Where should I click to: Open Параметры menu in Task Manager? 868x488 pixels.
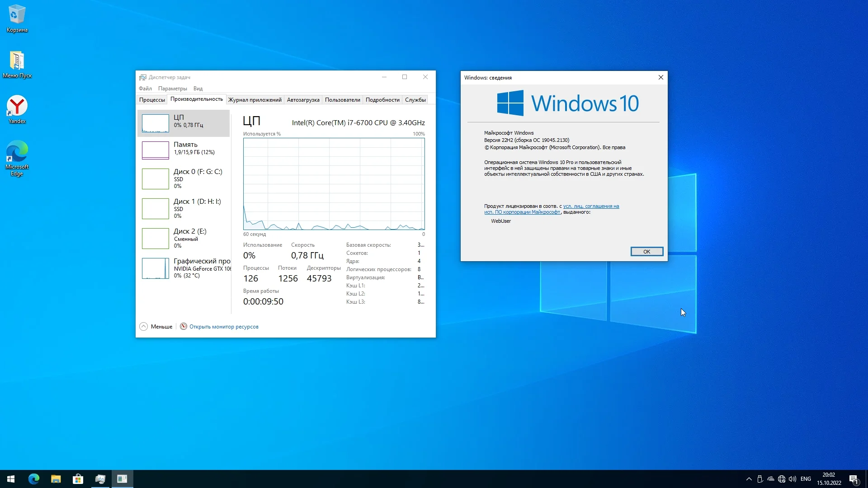click(x=172, y=89)
